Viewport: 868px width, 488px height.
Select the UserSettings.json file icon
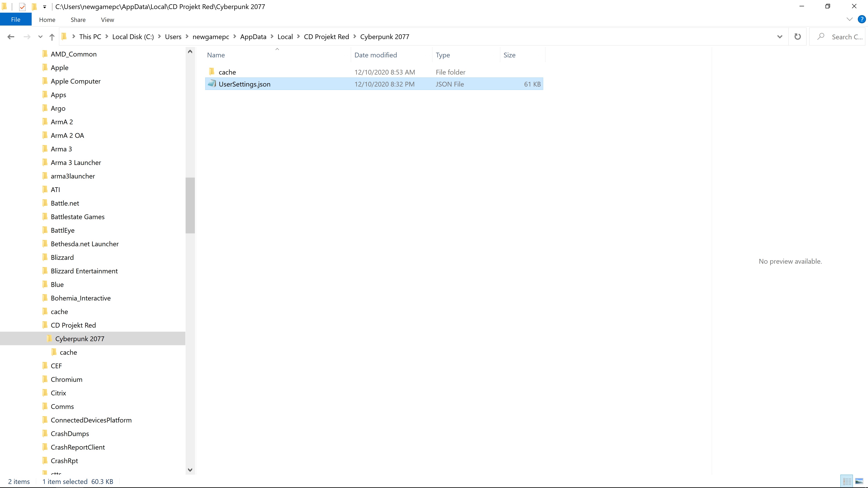(212, 84)
